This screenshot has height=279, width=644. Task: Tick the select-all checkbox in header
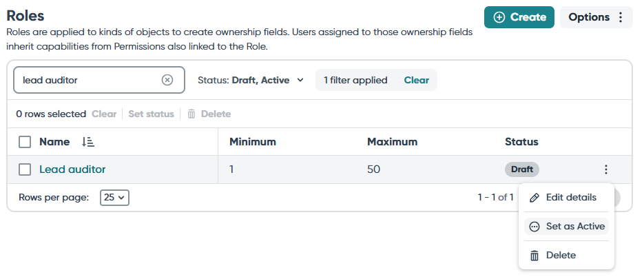tap(25, 142)
